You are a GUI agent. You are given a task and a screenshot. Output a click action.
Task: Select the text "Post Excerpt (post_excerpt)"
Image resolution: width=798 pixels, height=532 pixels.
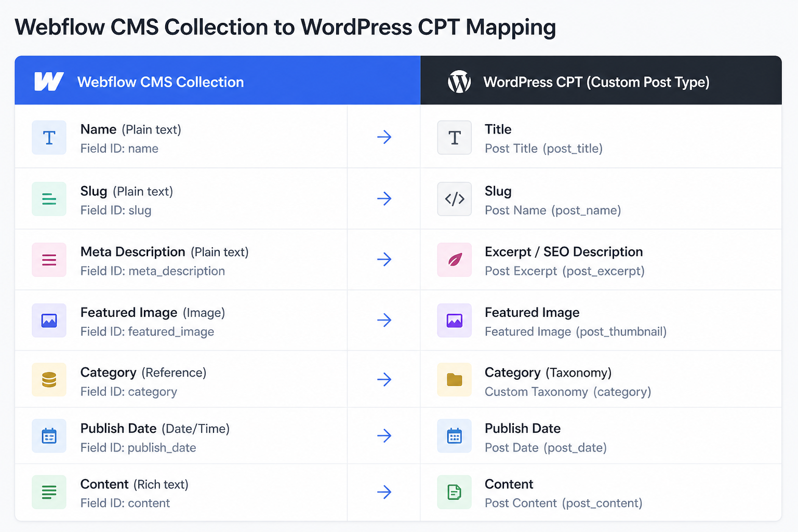pyautogui.click(x=565, y=271)
